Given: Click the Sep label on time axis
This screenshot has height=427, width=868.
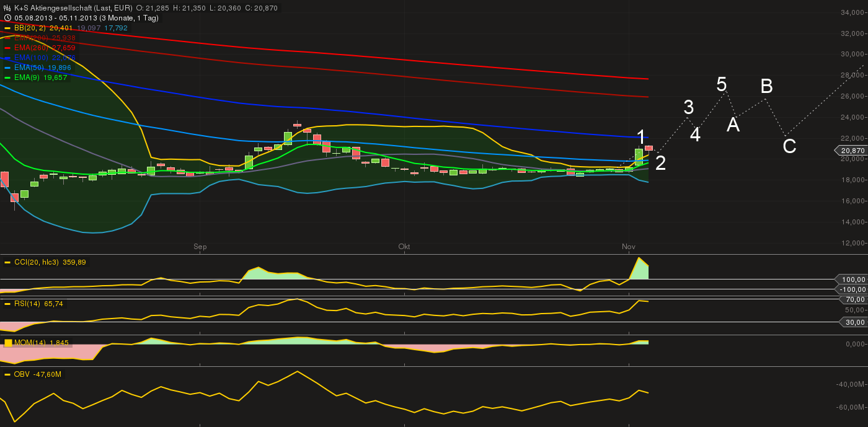Looking at the screenshot, I should [x=200, y=247].
